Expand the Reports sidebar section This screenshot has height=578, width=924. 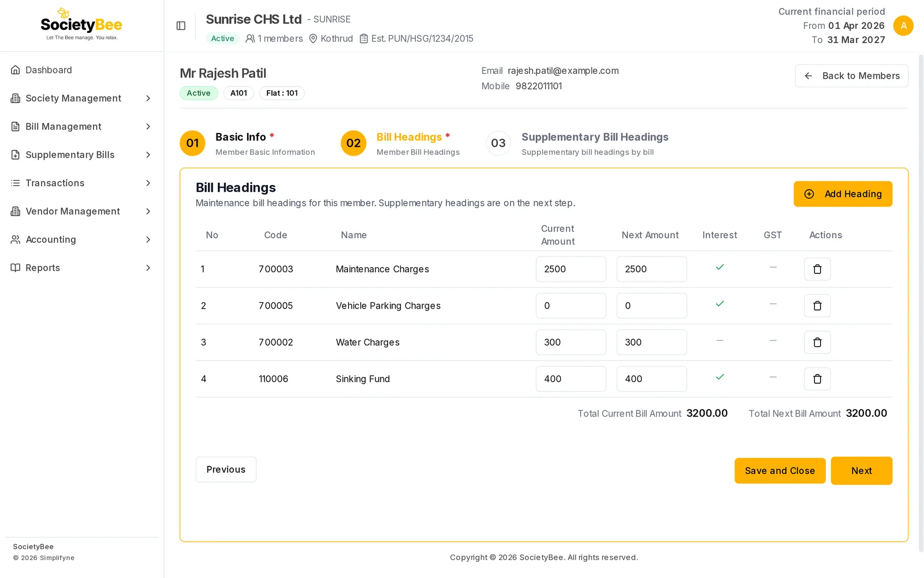[81, 268]
